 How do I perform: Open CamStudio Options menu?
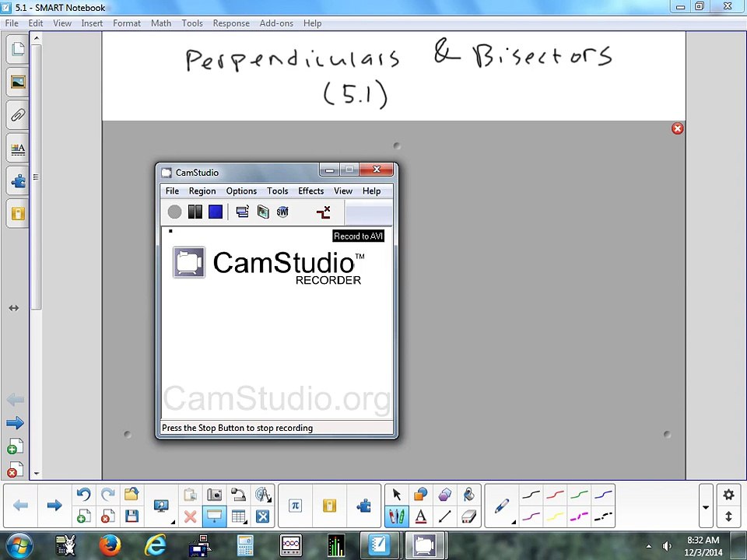[241, 191]
